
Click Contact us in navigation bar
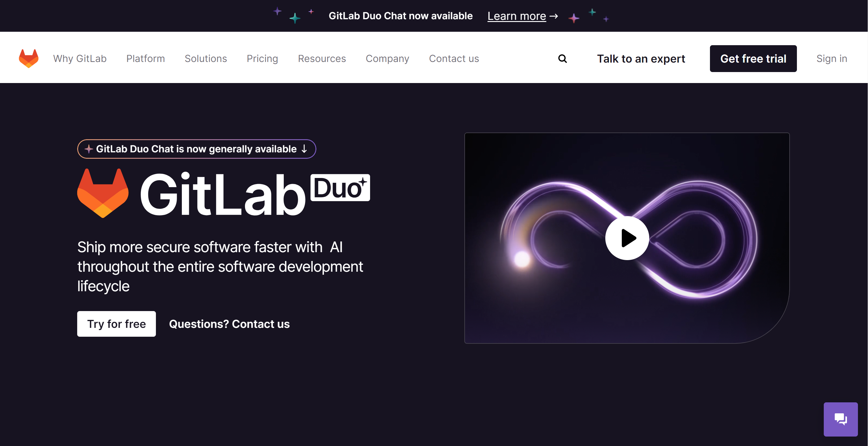454,59
